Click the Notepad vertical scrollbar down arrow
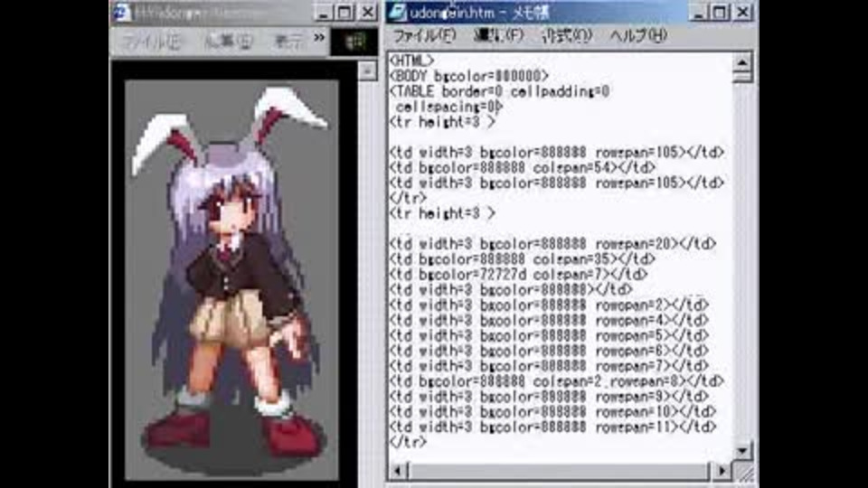This screenshot has height=488, width=868. (742, 450)
